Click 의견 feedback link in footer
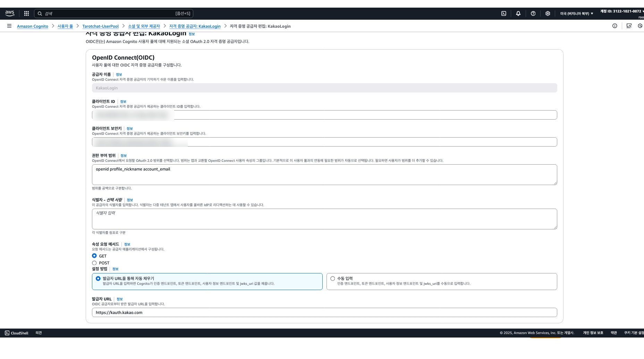Image resolution: width=644 pixels, height=359 pixels. click(39, 333)
